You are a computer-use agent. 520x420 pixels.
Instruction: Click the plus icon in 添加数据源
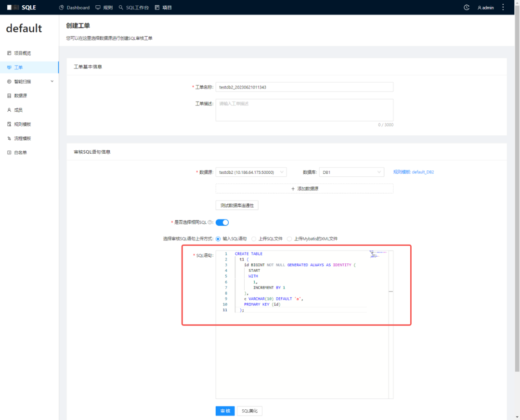[x=293, y=188]
